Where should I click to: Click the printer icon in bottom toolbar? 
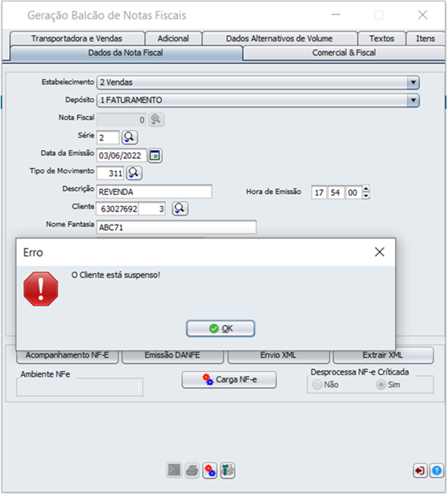coord(192,471)
